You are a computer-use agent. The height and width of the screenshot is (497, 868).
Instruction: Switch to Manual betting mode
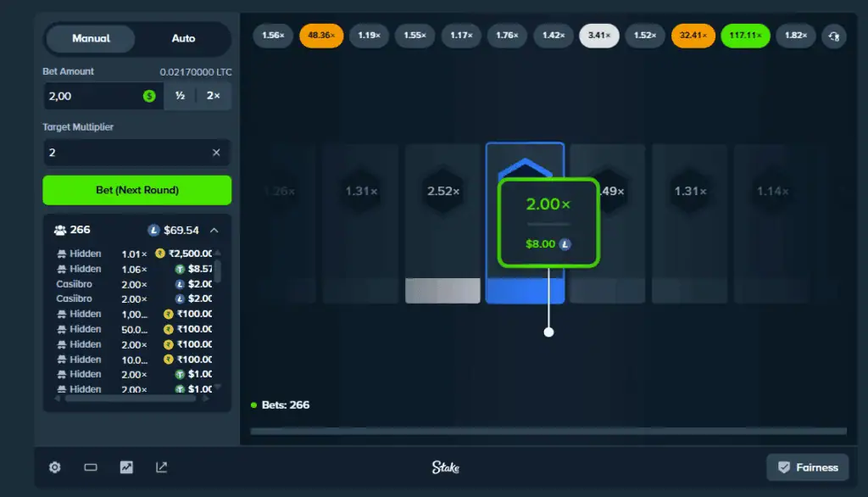point(91,39)
